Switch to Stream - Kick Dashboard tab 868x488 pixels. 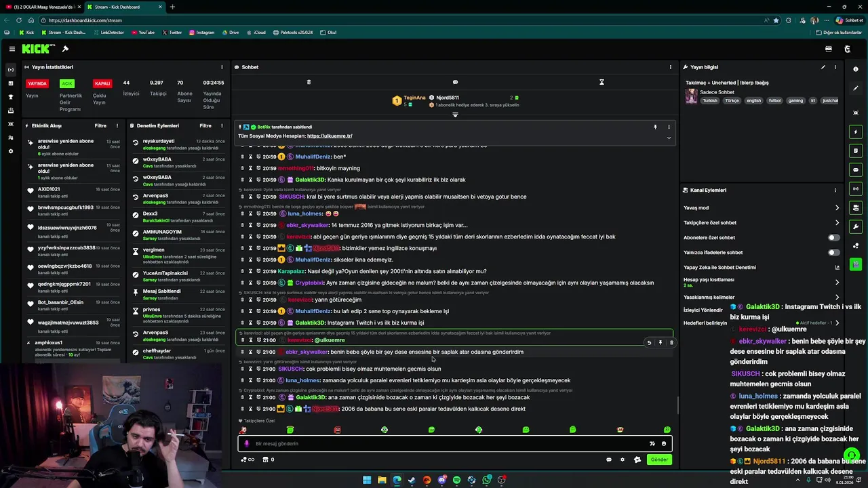[125, 7]
